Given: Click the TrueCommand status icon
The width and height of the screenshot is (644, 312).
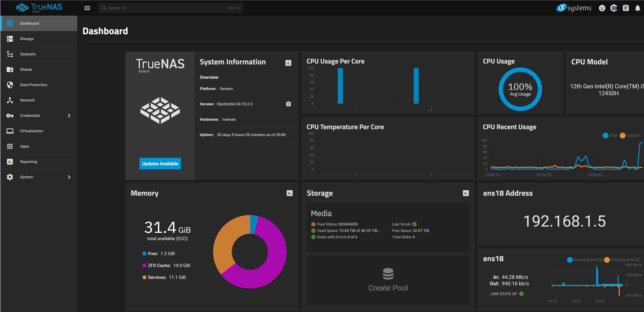Looking at the screenshot, I should tap(614, 8).
